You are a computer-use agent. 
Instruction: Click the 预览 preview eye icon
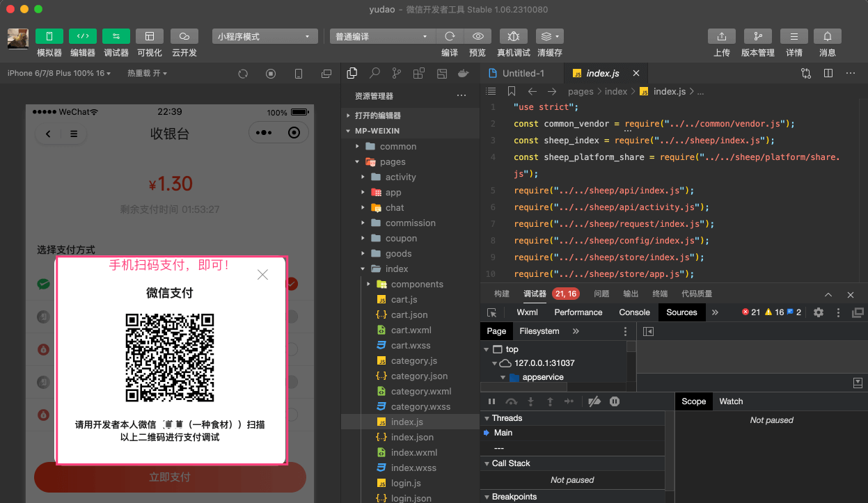point(478,36)
